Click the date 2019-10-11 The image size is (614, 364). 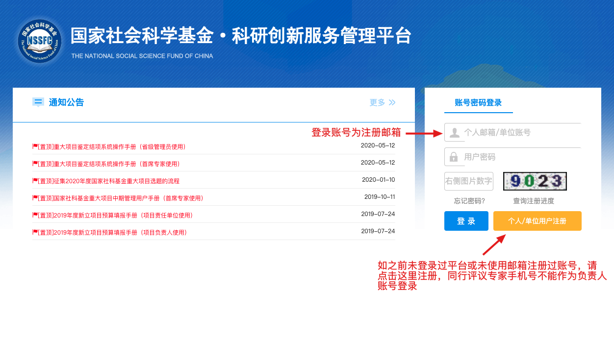[x=380, y=197]
